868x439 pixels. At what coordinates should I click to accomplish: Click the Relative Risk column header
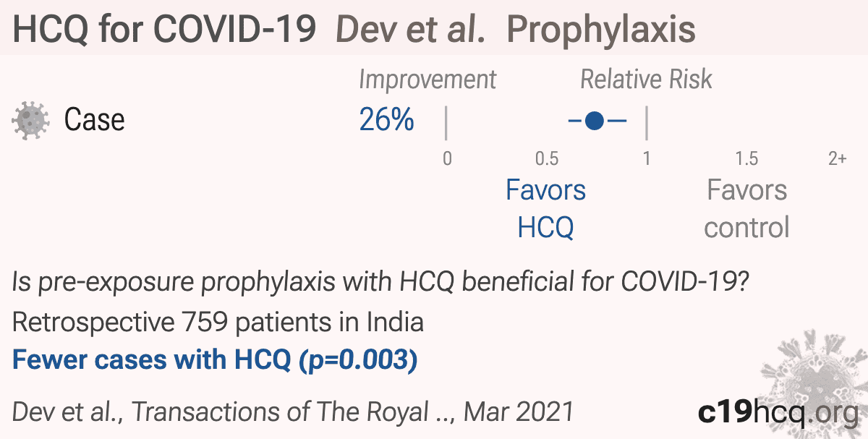[x=646, y=80]
